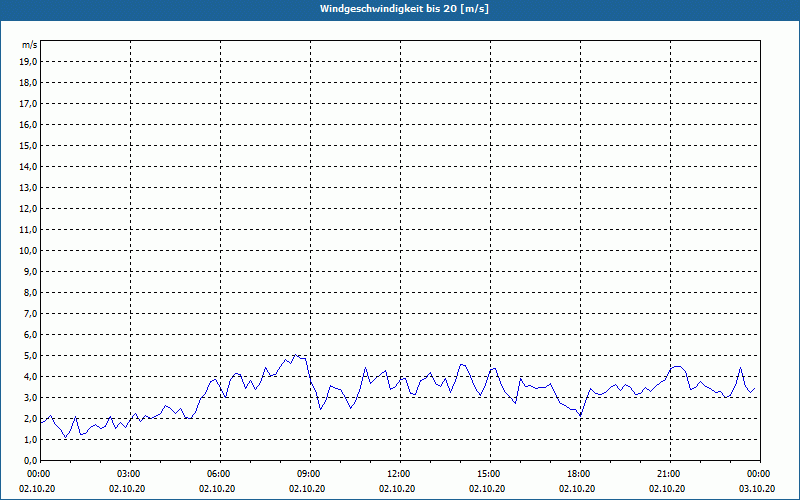Click the '8,0' y-axis label
The height and width of the screenshot is (500, 800).
[30, 292]
